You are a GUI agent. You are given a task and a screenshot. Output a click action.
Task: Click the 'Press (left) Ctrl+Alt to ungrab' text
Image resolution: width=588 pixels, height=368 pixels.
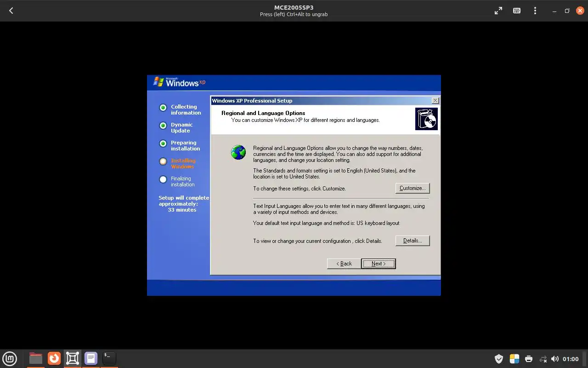(294, 14)
